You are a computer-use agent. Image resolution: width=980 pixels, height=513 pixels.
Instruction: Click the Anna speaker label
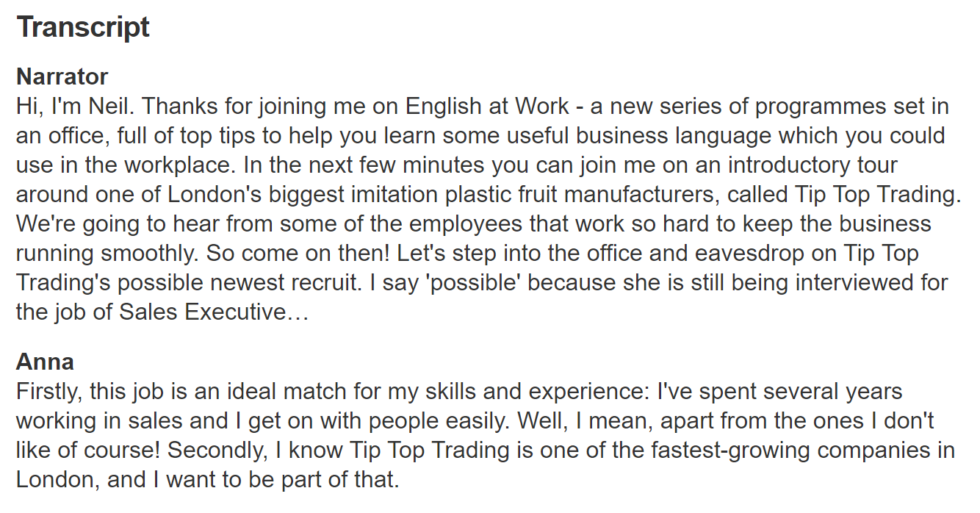pyautogui.click(x=45, y=362)
